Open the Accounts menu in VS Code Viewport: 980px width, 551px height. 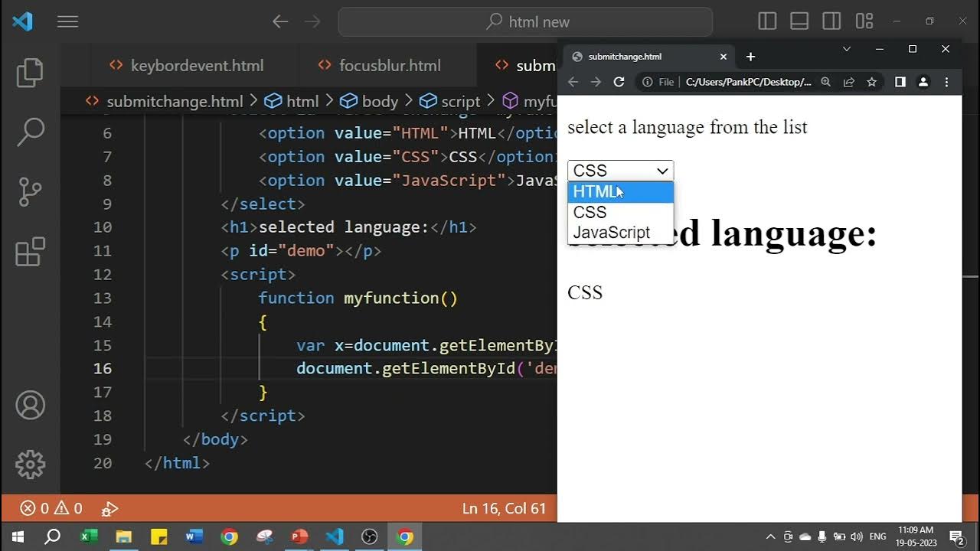click(x=31, y=405)
